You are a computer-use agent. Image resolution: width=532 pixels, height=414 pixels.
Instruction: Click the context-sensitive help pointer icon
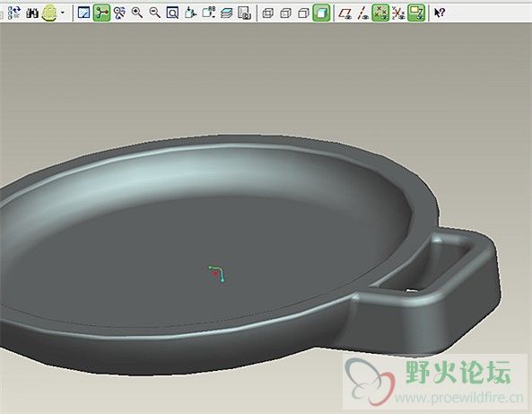tap(440, 13)
